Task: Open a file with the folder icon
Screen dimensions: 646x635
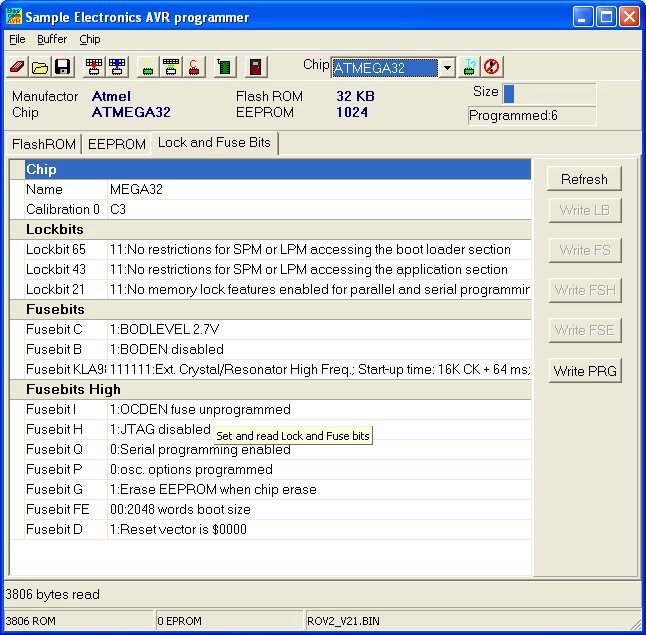Action: (40, 67)
